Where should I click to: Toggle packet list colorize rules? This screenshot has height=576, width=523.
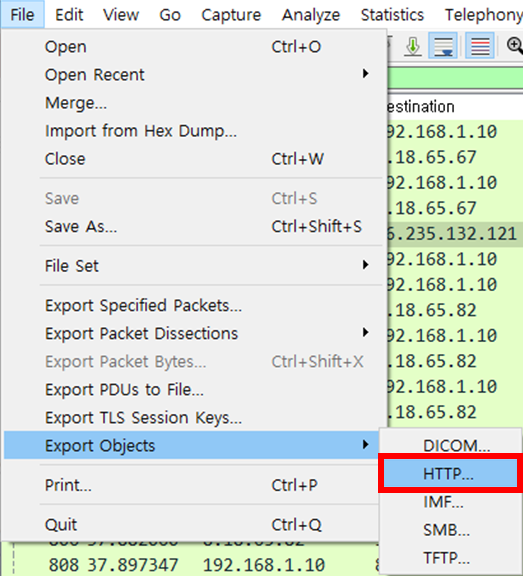click(x=480, y=46)
